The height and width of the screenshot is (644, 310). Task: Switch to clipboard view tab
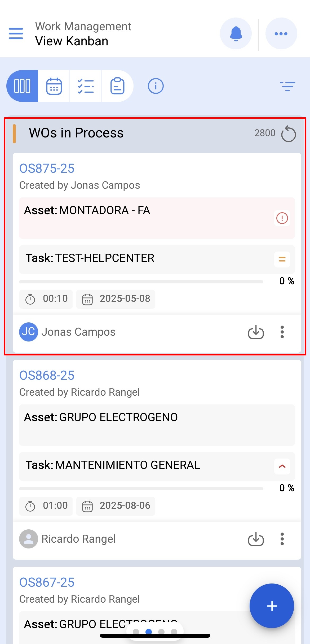coord(117,86)
